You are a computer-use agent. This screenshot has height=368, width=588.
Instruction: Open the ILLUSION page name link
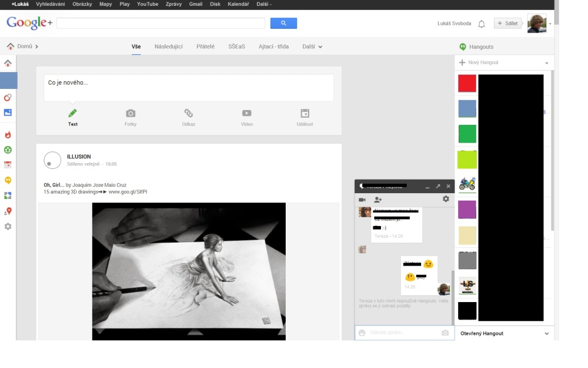(x=79, y=157)
